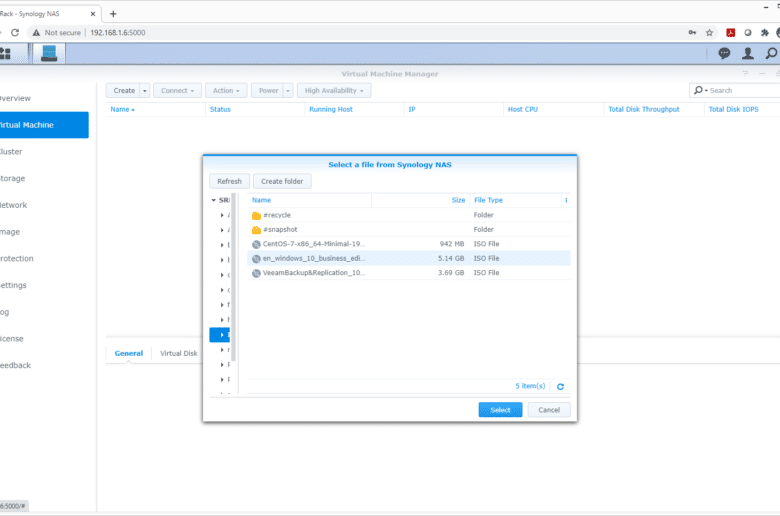Open the DSM main menu grid icon
Image resolution: width=780 pixels, height=516 pixels.
5,53
